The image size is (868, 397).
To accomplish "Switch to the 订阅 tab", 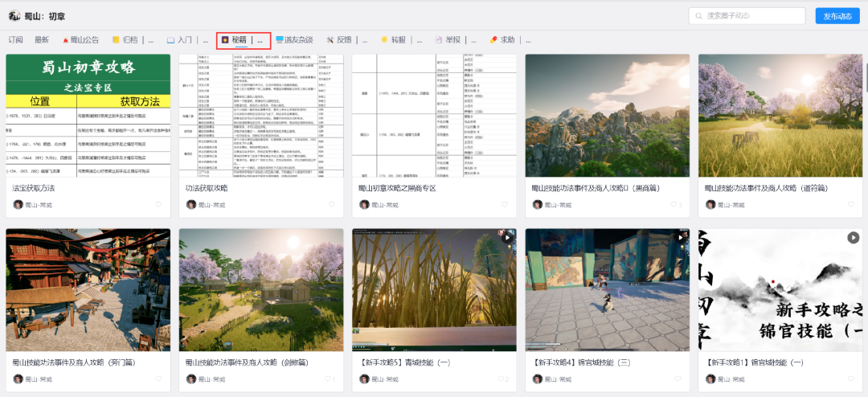I will pos(15,40).
